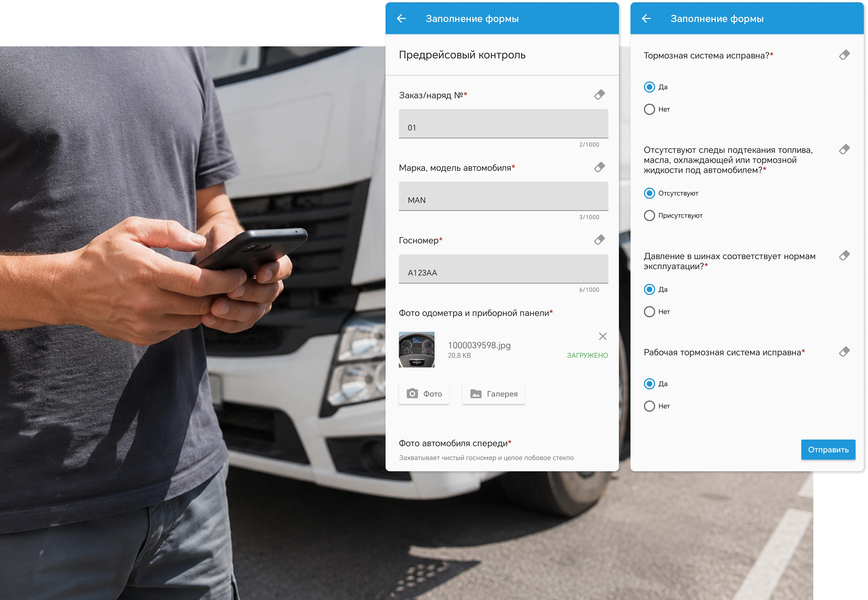Viewport: 868px width, 600px height.
Task: Choose the Присутствуют radio option
Action: pos(650,216)
